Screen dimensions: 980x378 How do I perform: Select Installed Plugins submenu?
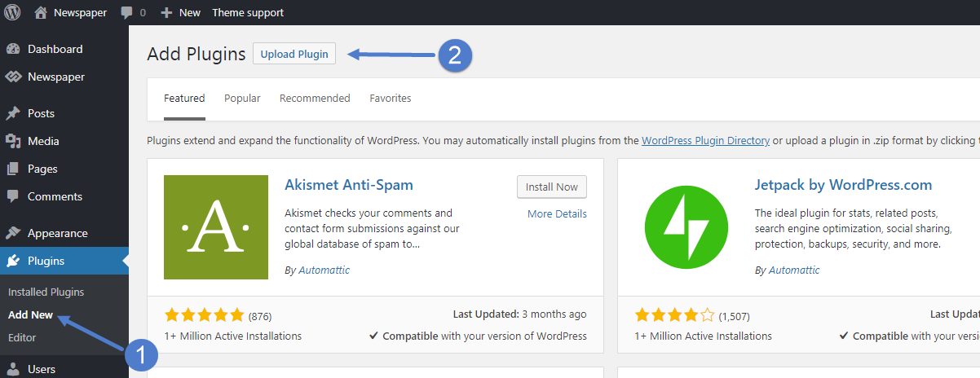pyautogui.click(x=46, y=292)
